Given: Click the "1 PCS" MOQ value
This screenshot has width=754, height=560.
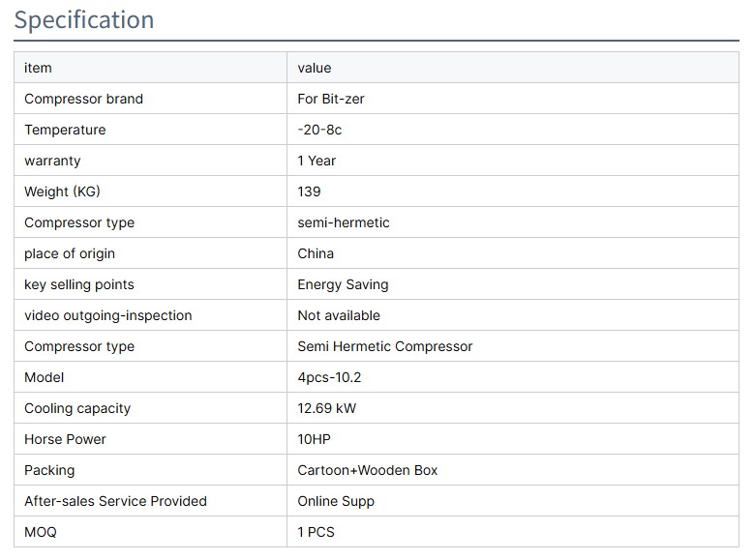Looking at the screenshot, I should [316, 532].
